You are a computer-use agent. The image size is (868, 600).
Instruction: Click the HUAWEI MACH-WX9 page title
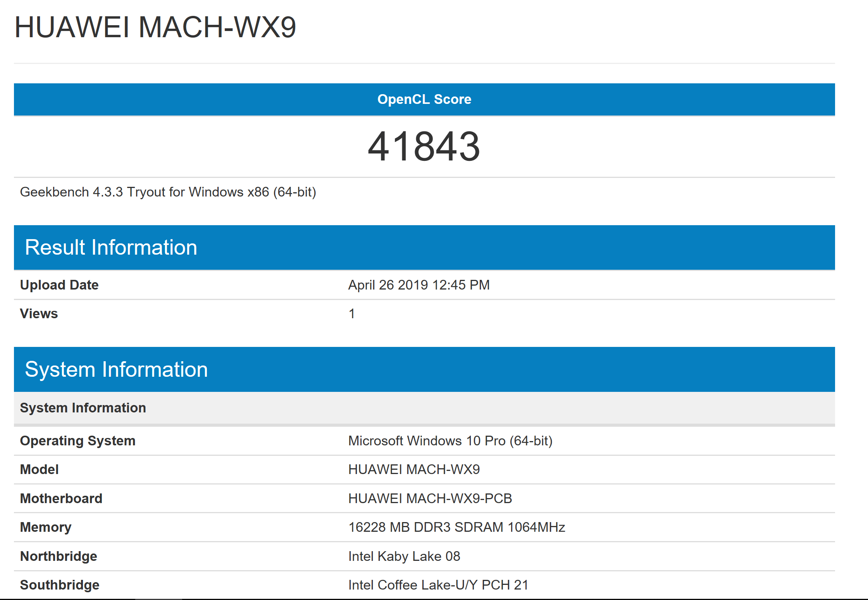pos(155,28)
